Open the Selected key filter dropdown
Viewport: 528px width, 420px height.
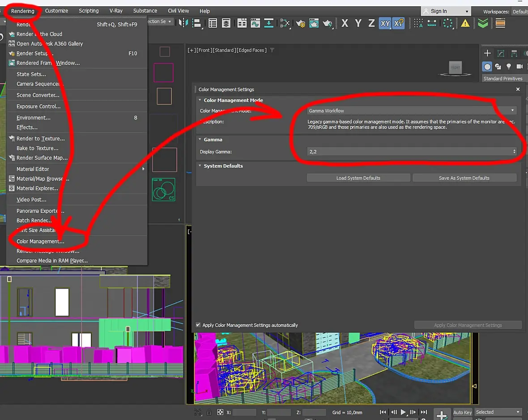click(x=498, y=412)
